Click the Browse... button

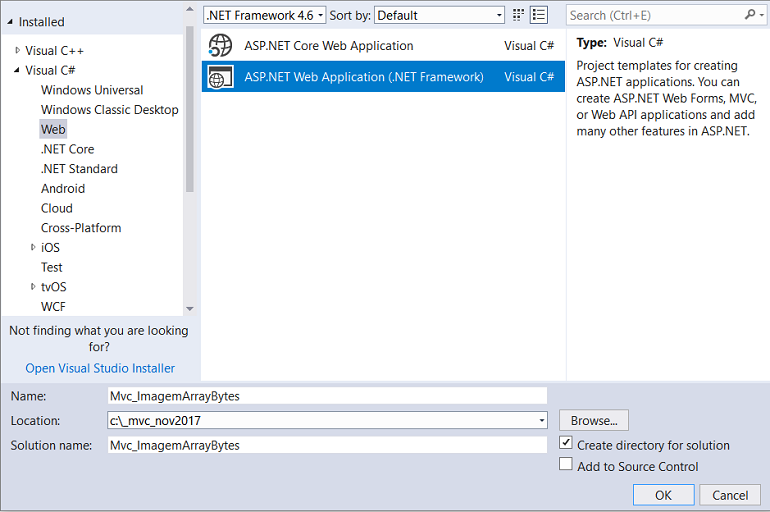coord(594,421)
